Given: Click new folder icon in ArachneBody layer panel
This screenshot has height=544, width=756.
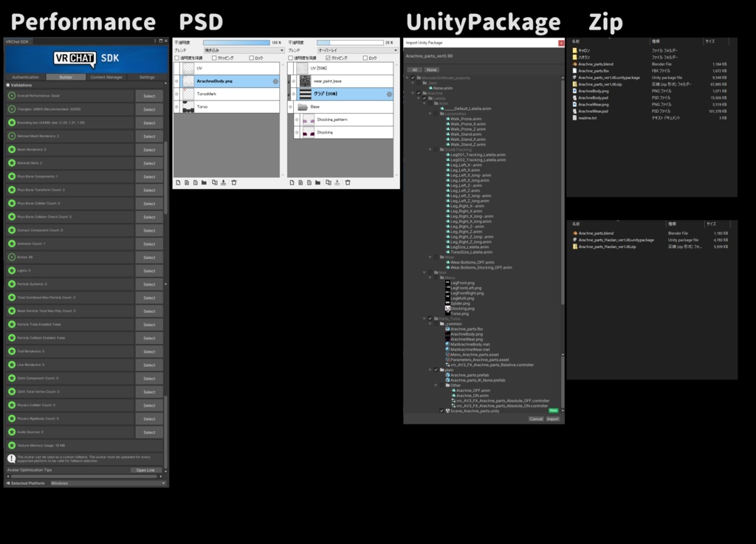Looking at the screenshot, I should click(204, 182).
